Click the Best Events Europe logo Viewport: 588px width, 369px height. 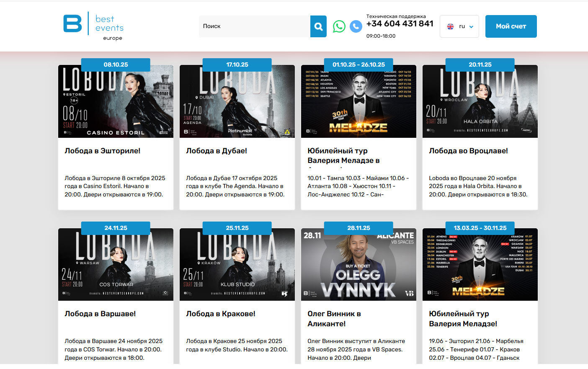coord(93,26)
